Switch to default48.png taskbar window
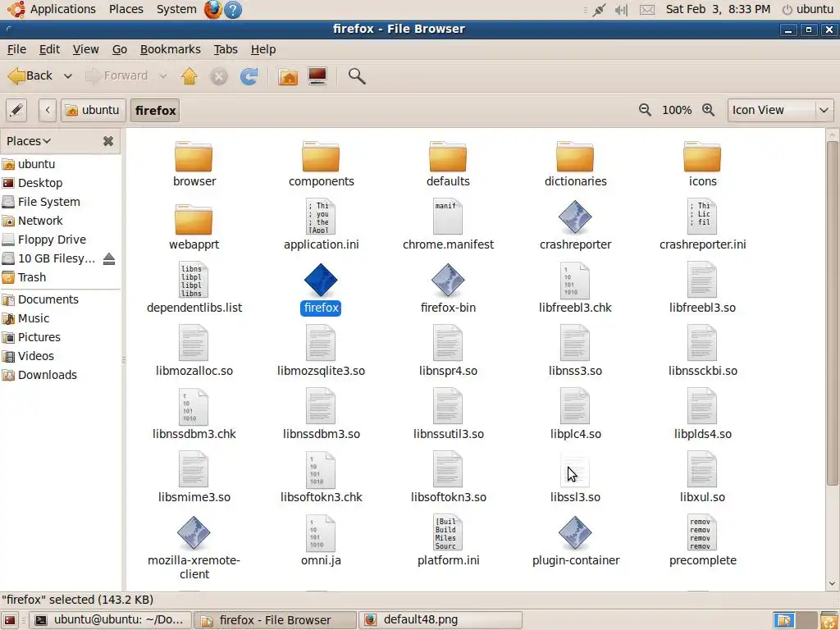The image size is (840, 630). pyautogui.click(x=440, y=620)
